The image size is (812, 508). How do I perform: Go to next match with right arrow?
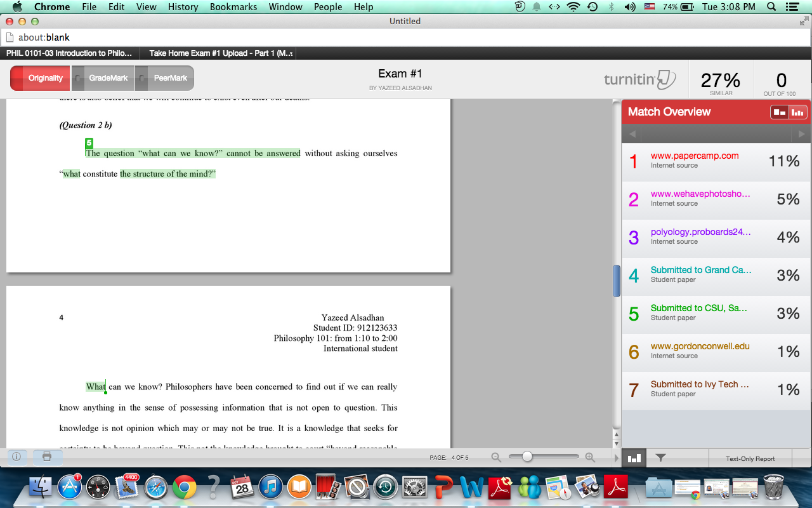802,134
